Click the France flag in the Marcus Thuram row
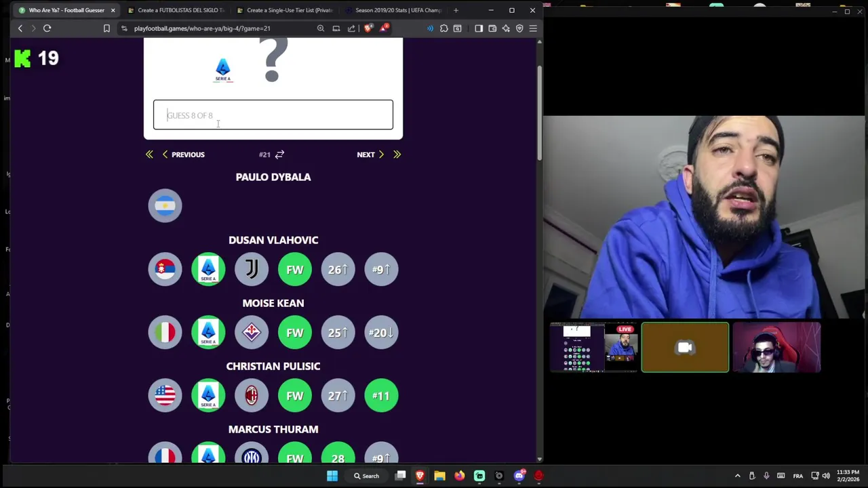 tap(165, 453)
